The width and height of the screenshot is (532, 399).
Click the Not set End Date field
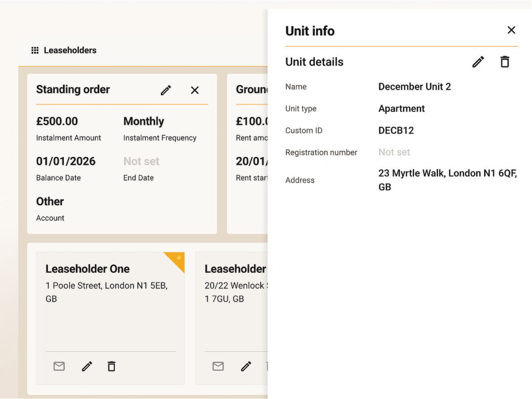point(141,162)
